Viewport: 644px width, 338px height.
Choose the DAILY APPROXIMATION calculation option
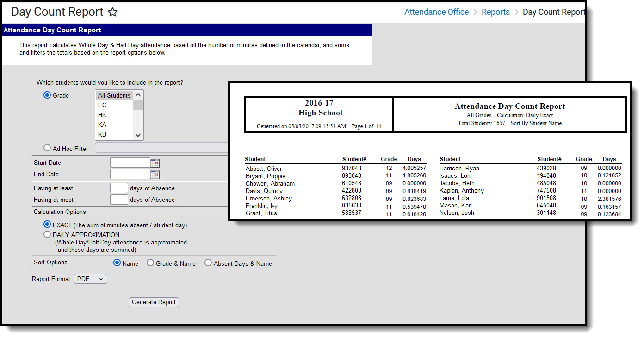tap(47, 235)
